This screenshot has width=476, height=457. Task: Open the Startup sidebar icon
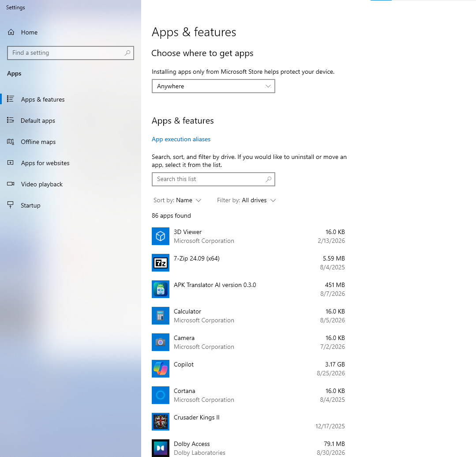click(11, 205)
